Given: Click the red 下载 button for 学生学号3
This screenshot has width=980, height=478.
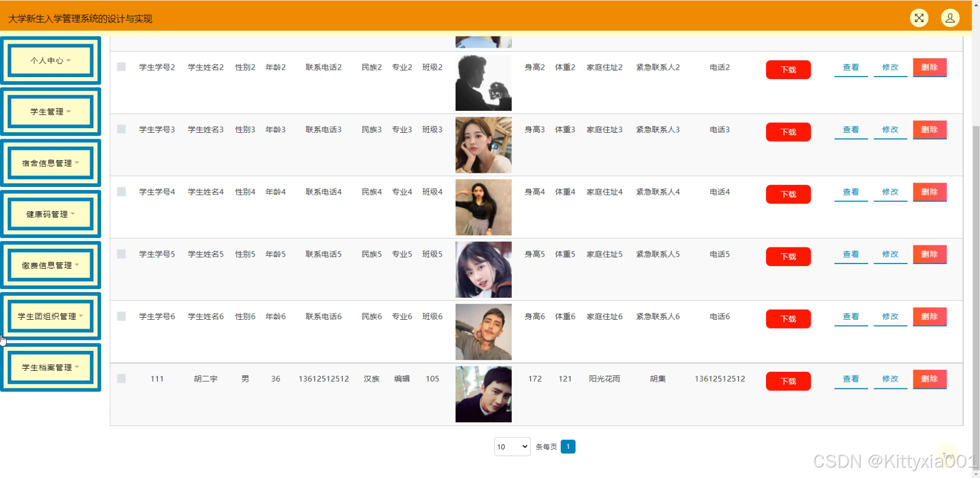Looking at the screenshot, I should 788,132.
